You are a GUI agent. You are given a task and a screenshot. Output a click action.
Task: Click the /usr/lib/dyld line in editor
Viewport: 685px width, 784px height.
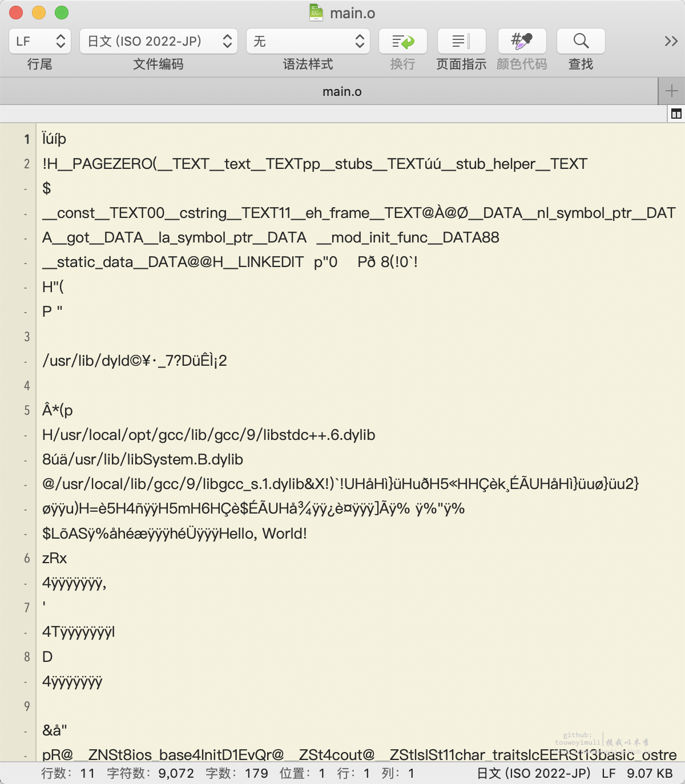point(135,361)
